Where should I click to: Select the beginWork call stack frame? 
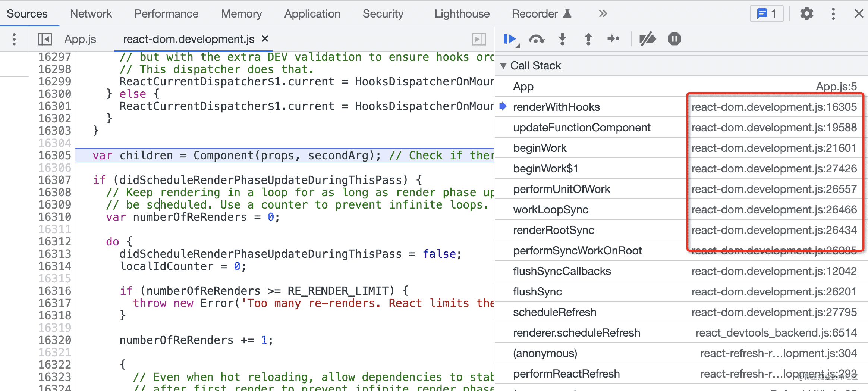click(x=540, y=148)
